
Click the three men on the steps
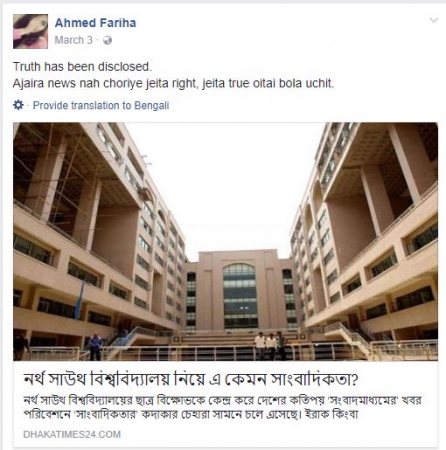click(x=270, y=346)
